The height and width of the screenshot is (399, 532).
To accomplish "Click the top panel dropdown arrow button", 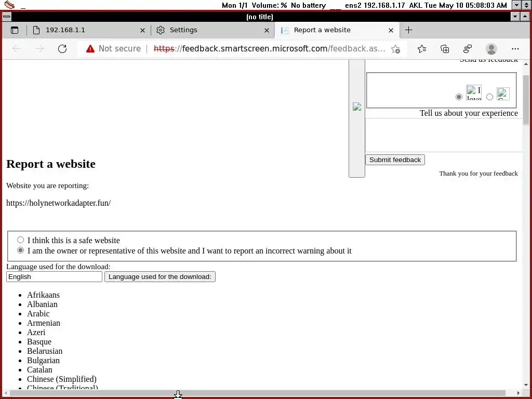I will coord(516,5).
